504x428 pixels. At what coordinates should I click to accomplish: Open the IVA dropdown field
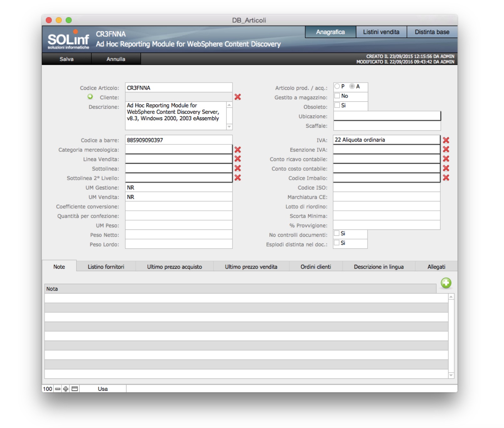pyautogui.click(x=386, y=140)
